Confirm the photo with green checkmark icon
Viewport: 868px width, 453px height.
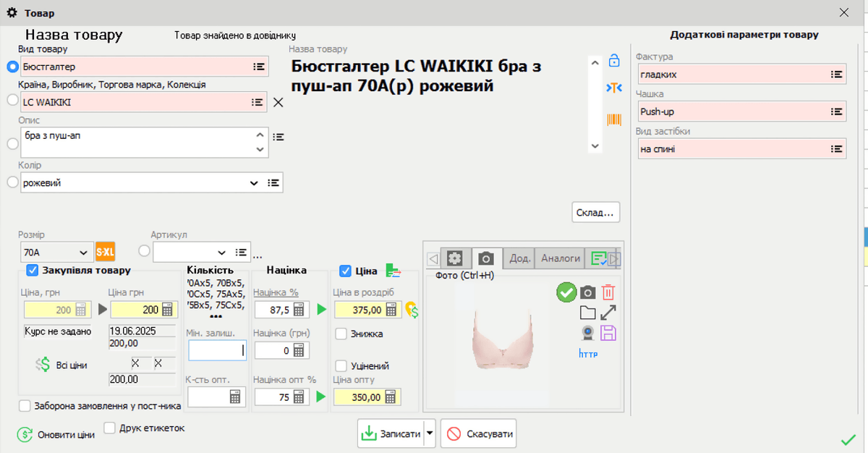(567, 292)
